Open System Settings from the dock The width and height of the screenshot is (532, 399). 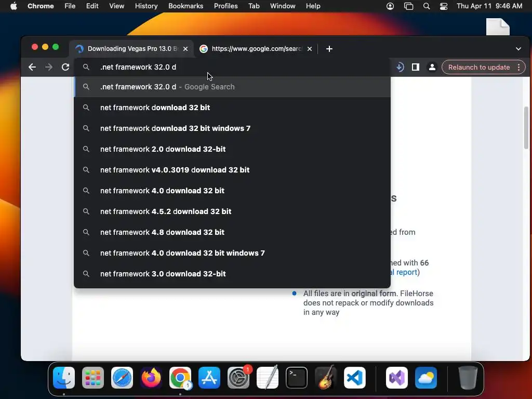tap(238, 378)
